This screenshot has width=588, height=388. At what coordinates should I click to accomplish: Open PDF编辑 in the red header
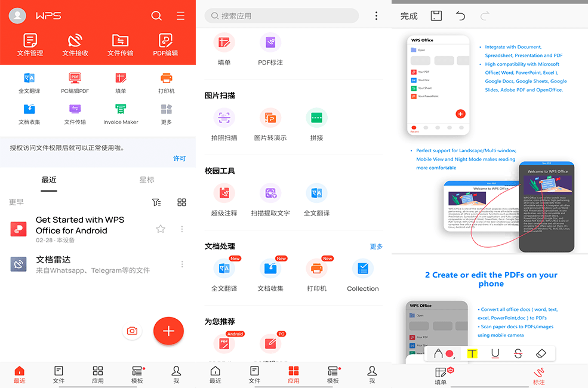[165, 45]
